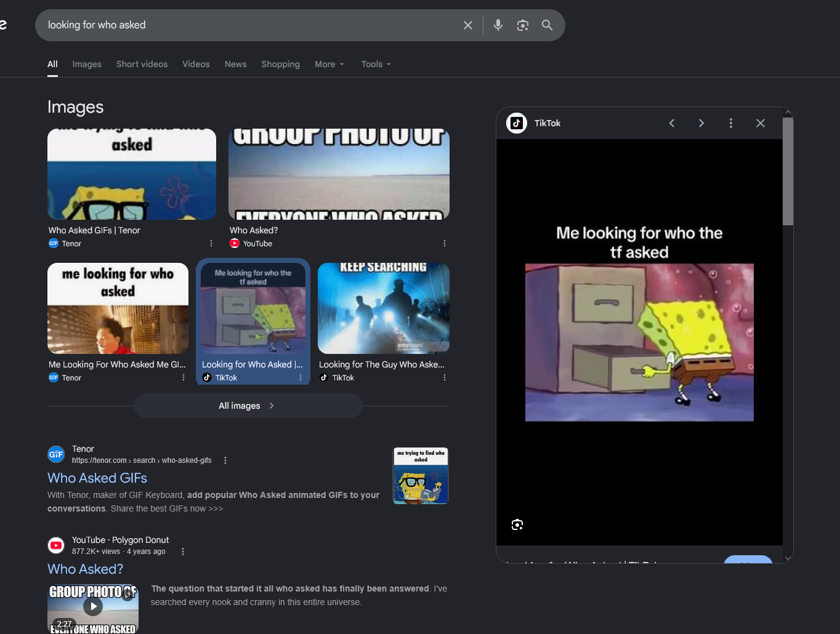
Task: Expand the More search categories dropdown
Action: [329, 64]
